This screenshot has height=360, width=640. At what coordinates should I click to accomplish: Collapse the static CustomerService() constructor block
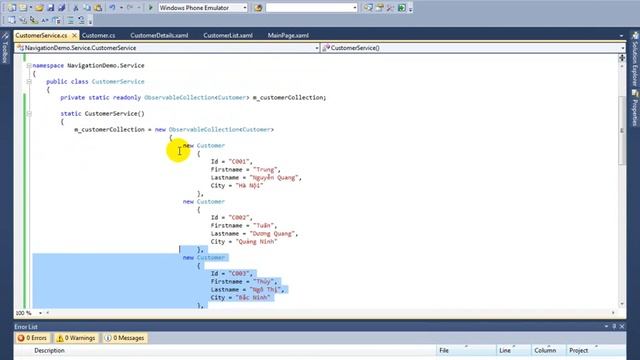coord(29,113)
